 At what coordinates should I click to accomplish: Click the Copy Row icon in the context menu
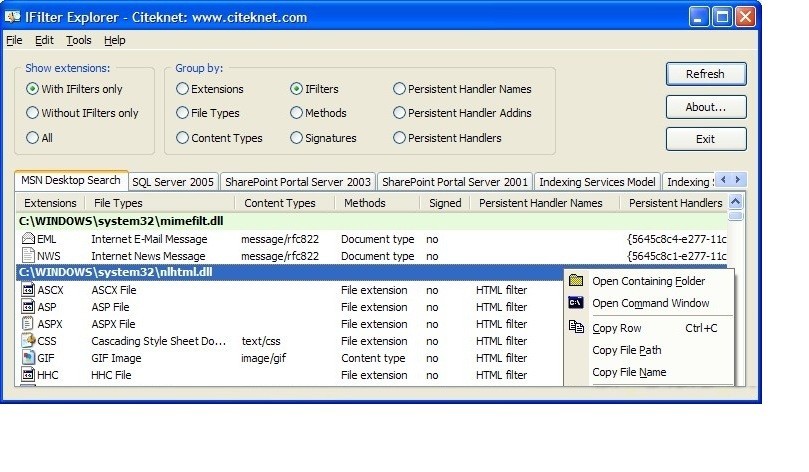pos(576,327)
